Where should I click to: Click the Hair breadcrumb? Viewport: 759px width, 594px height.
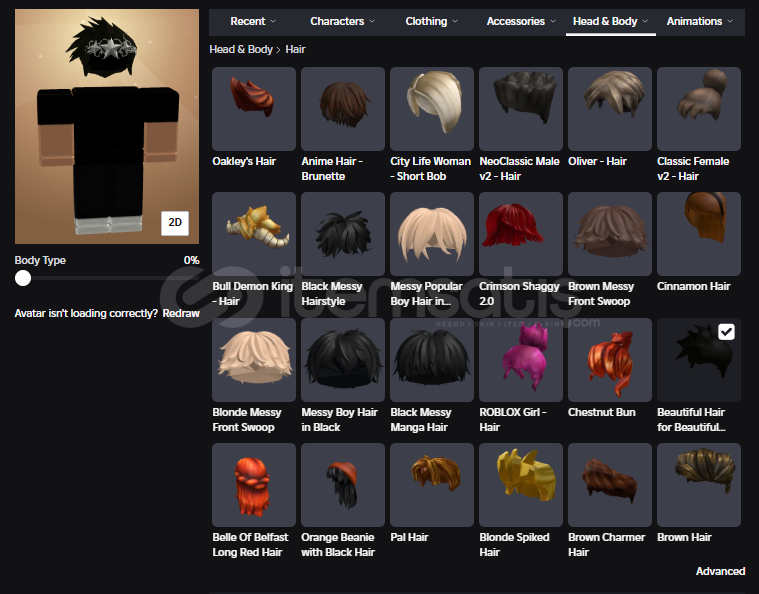coord(295,49)
